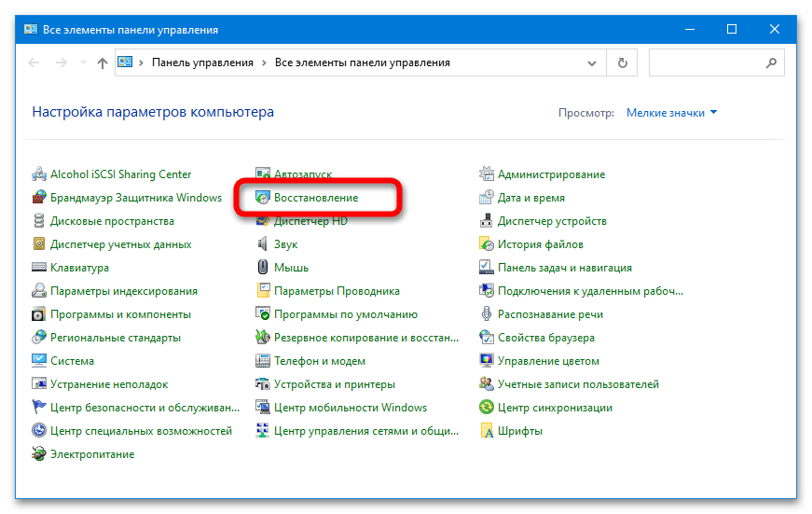Click the control panel icon in title bar
This screenshot has height=514, width=812.
pyautogui.click(x=31, y=29)
